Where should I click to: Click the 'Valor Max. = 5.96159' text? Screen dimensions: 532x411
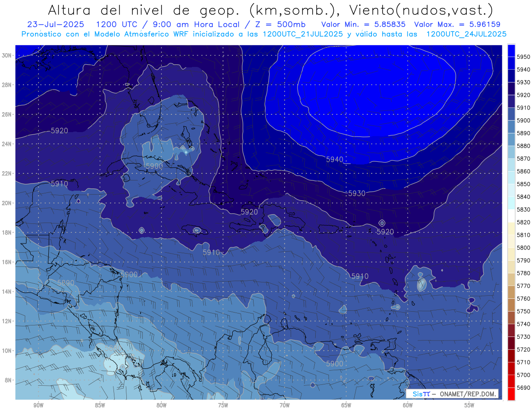click(x=457, y=25)
